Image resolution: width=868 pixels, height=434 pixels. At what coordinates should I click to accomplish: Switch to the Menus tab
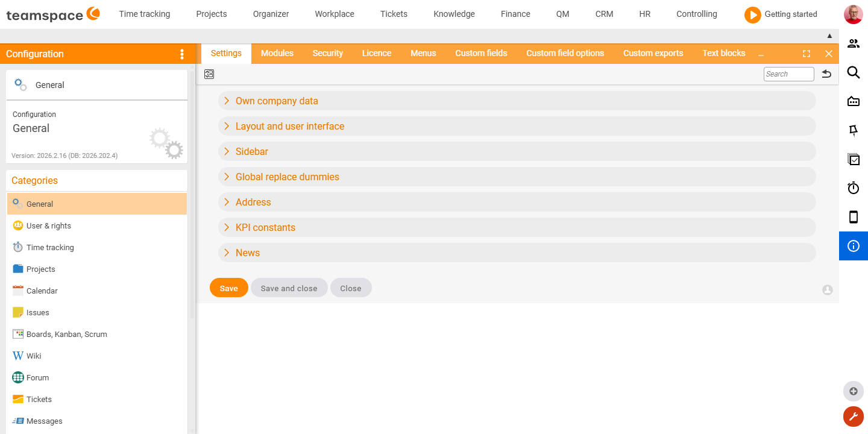coord(423,53)
